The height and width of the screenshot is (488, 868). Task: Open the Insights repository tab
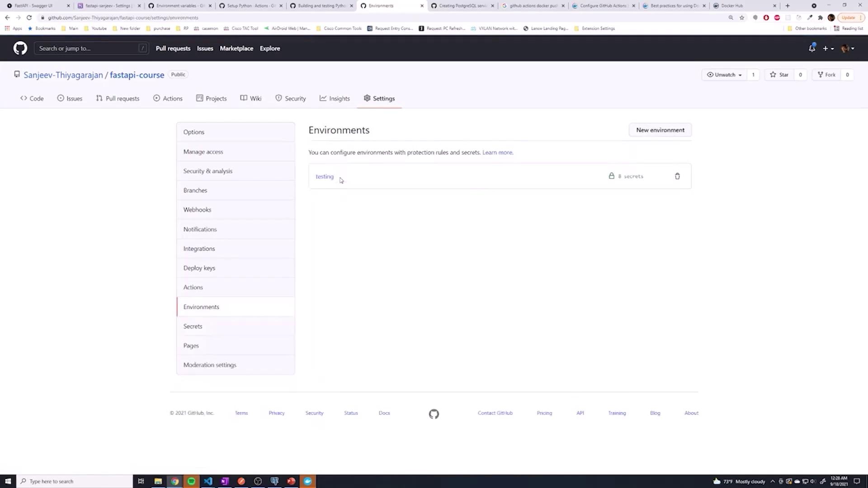[x=335, y=99]
